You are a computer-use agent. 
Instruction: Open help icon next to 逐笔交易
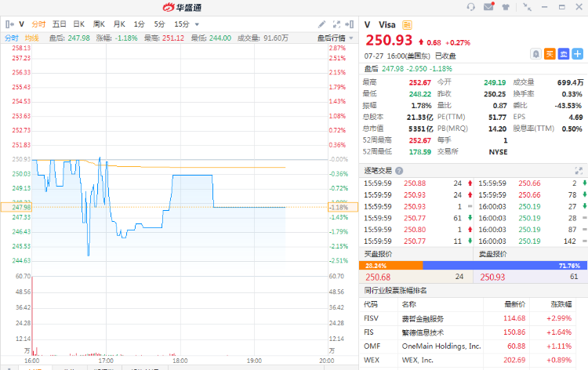tap(399, 170)
